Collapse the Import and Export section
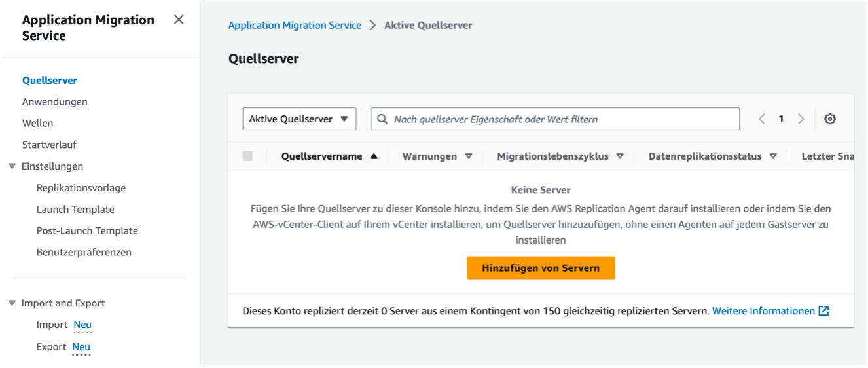868x368 pixels. 12,303
